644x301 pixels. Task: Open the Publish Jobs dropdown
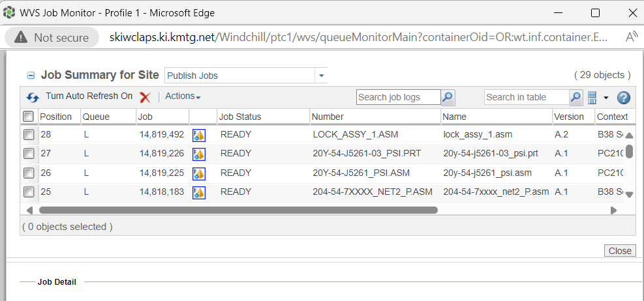(x=321, y=76)
